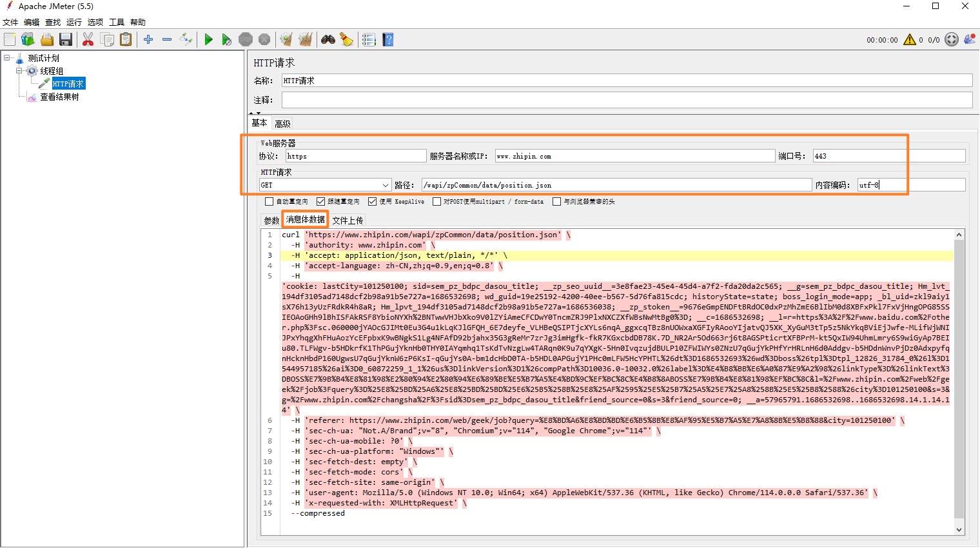Collapse the 测试计划 tree node toggle
The width and height of the screenshot is (980, 548).
pos(6,58)
